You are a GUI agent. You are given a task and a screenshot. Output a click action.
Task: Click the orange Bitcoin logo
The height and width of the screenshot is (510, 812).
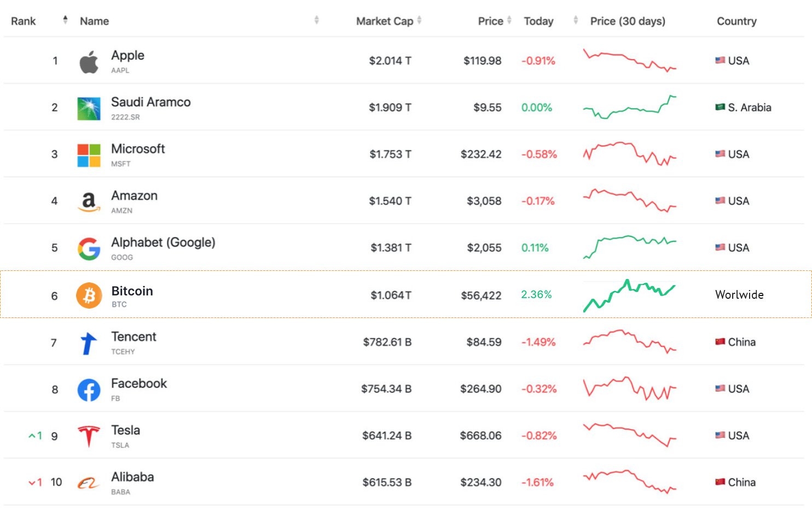89,295
